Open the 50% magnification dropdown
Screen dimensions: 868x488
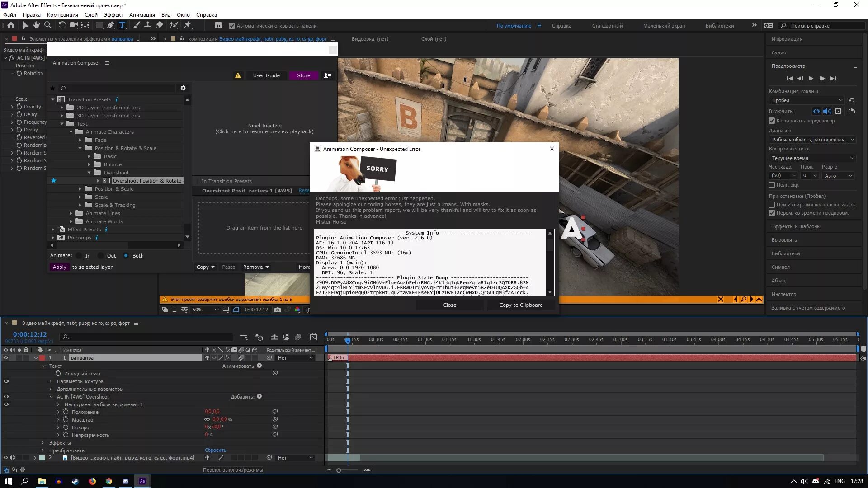click(205, 310)
